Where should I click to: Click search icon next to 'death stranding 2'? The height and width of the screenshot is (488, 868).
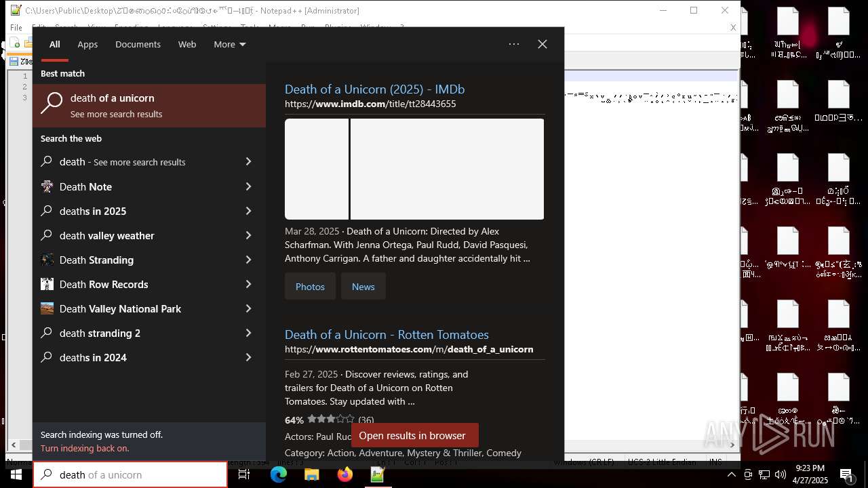pyautogui.click(x=47, y=333)
